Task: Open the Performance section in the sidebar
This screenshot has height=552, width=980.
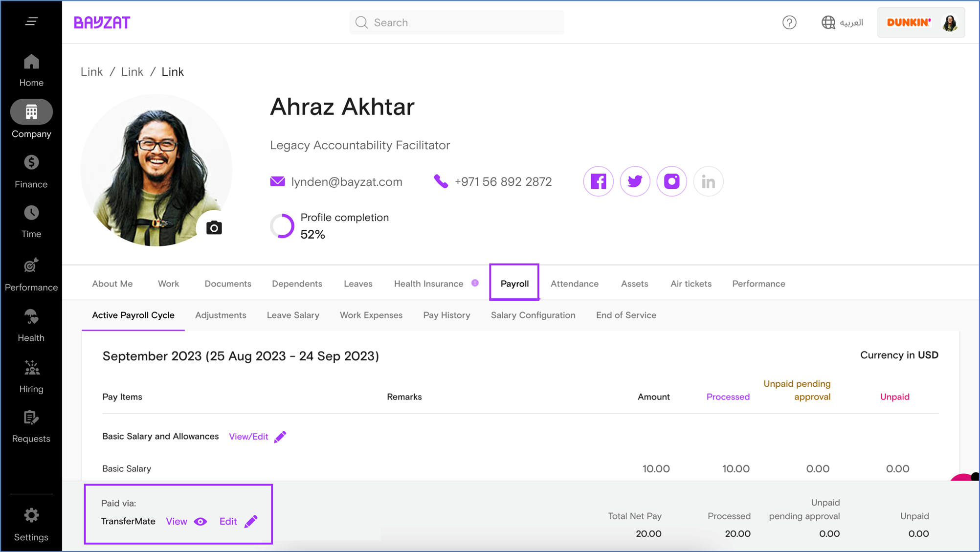Action: click(31, 275)
